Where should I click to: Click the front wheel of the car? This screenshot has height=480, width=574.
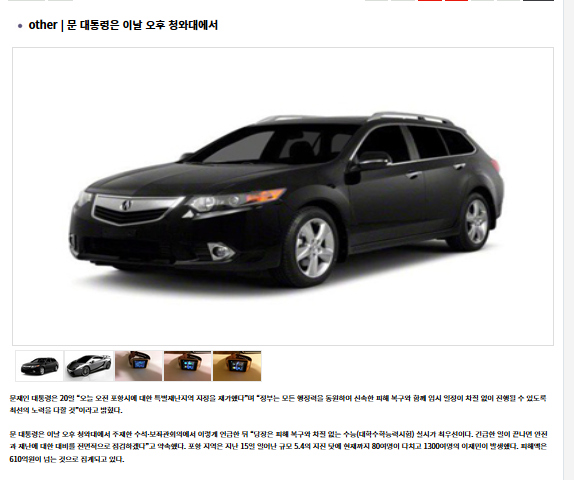coord(314,248)
